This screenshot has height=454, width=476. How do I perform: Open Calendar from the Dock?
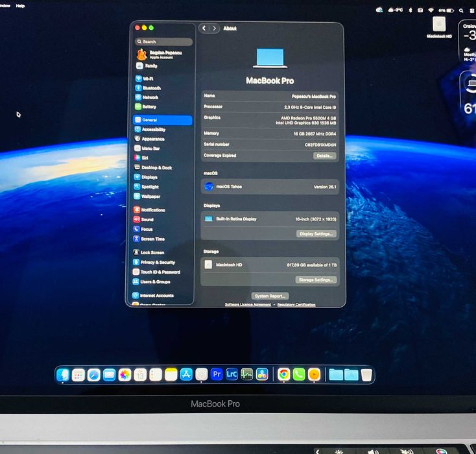pos(140,375)
